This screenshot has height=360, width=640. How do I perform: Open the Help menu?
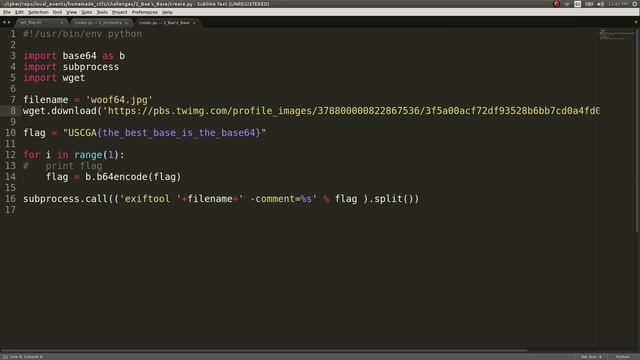(167, 12)
